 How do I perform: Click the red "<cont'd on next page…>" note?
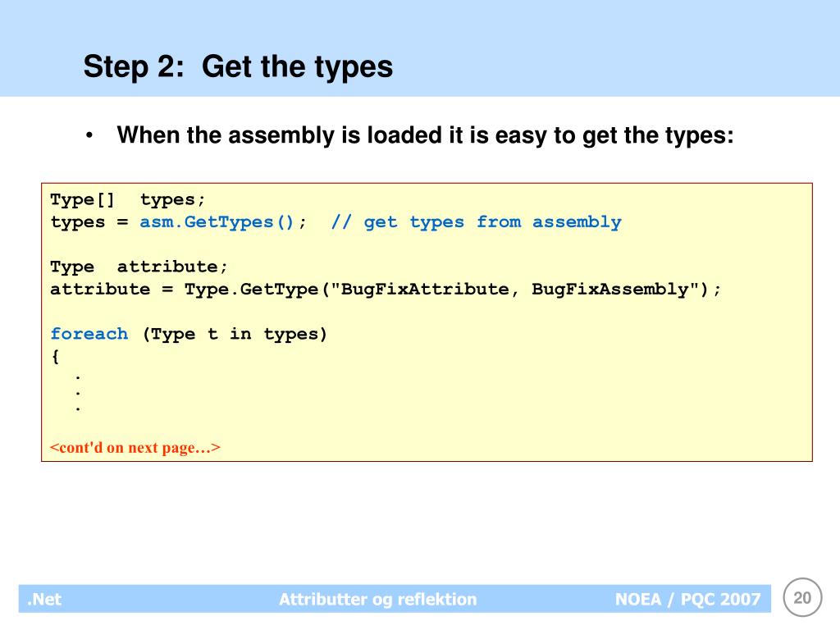coord(135,448)
